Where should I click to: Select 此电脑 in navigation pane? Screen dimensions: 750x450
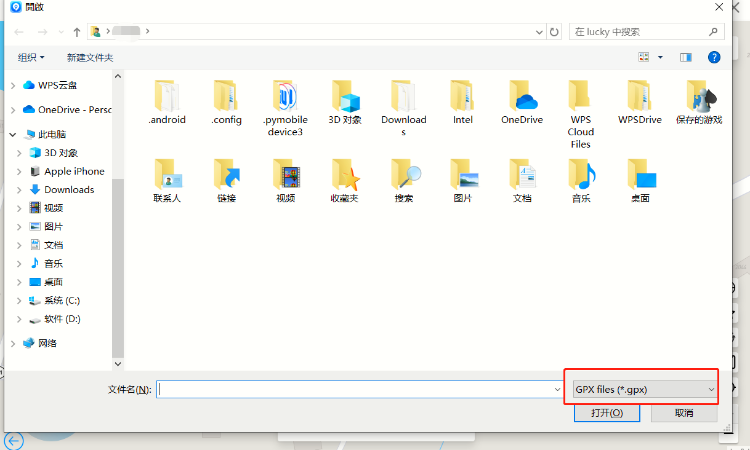pos(45,134)
